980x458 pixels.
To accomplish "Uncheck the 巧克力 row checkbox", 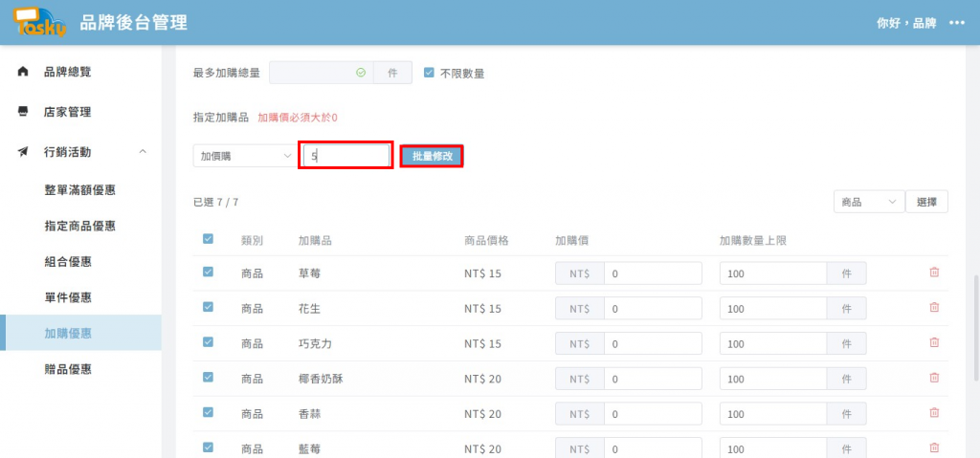I will click(x=208, y=341).
